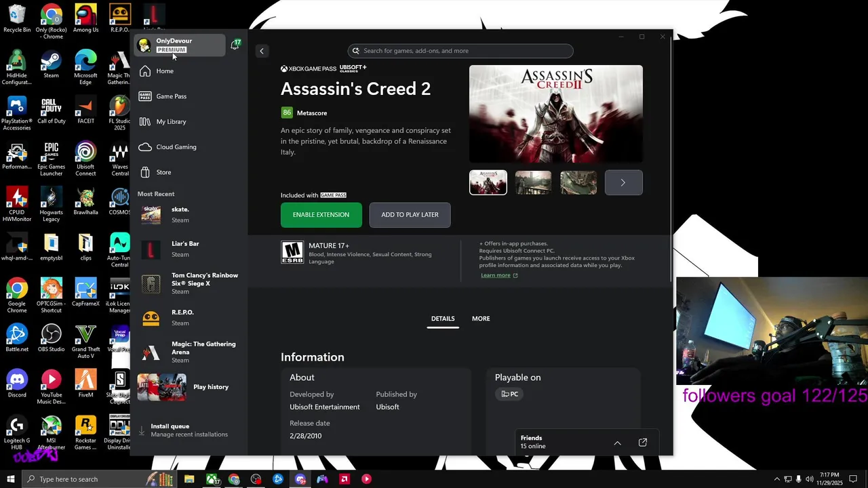Open Liar's Bar from Most Recent

[189, 249]
